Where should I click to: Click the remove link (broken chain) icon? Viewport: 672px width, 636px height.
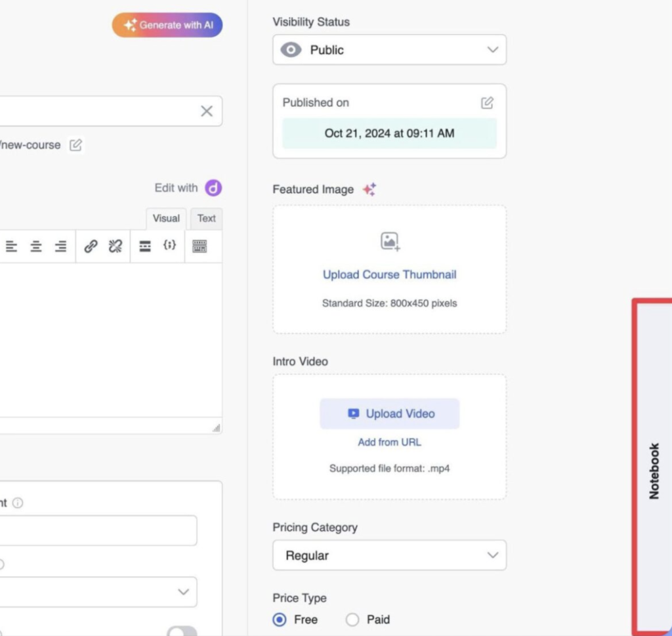[x=115, y=246]
